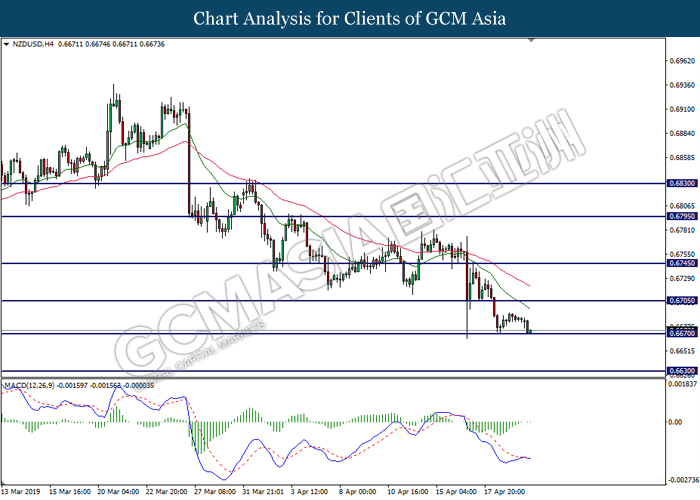Select the 0.67050 price level label
The width and height of the screenshot is (700, 500).
click(x=682, y=301)
